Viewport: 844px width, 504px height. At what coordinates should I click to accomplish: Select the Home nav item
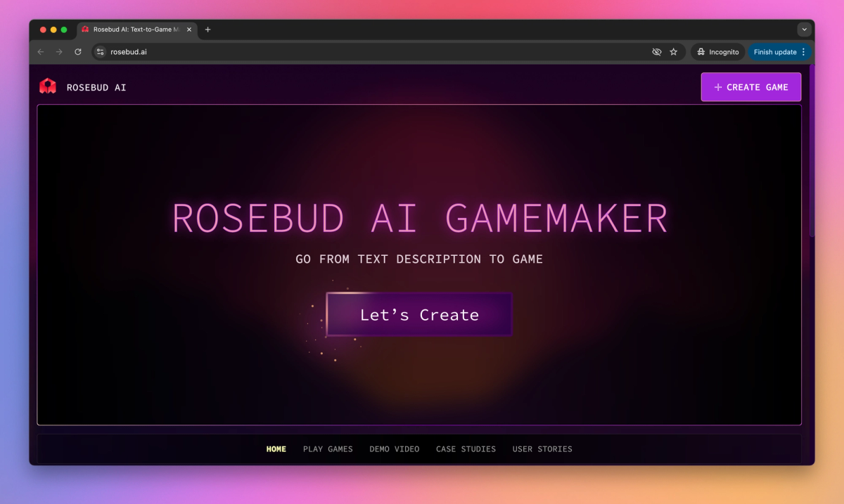[276, 449]
